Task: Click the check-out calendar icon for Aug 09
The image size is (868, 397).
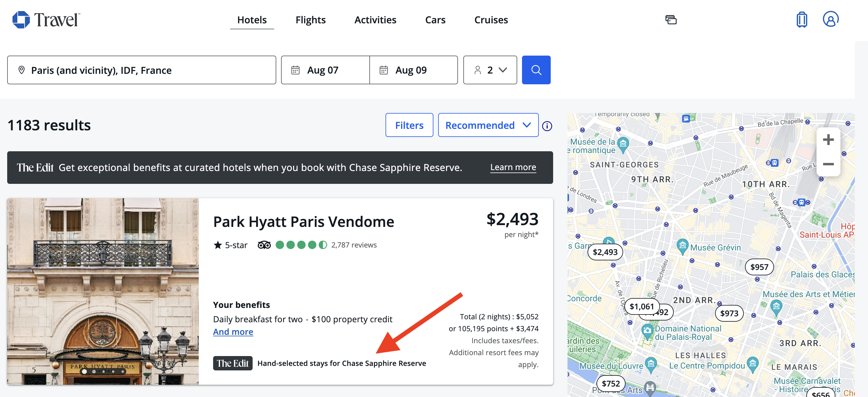Action: click(383, 70)
